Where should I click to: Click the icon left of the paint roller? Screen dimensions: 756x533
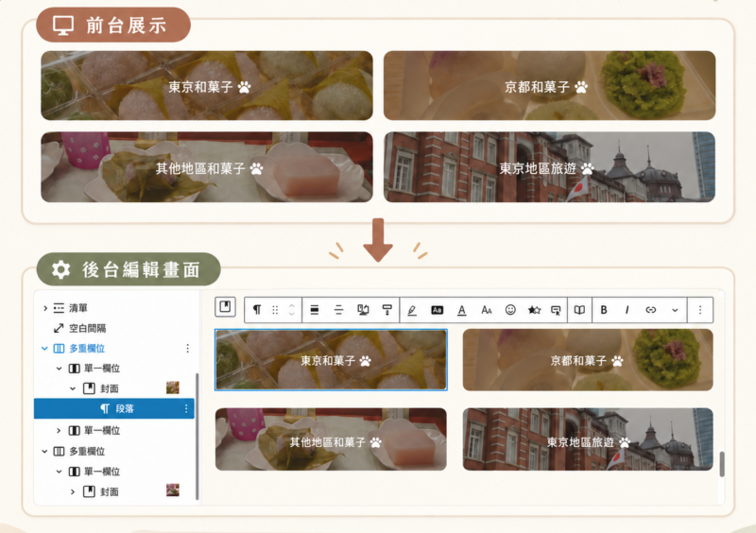[x=363, y=310]
